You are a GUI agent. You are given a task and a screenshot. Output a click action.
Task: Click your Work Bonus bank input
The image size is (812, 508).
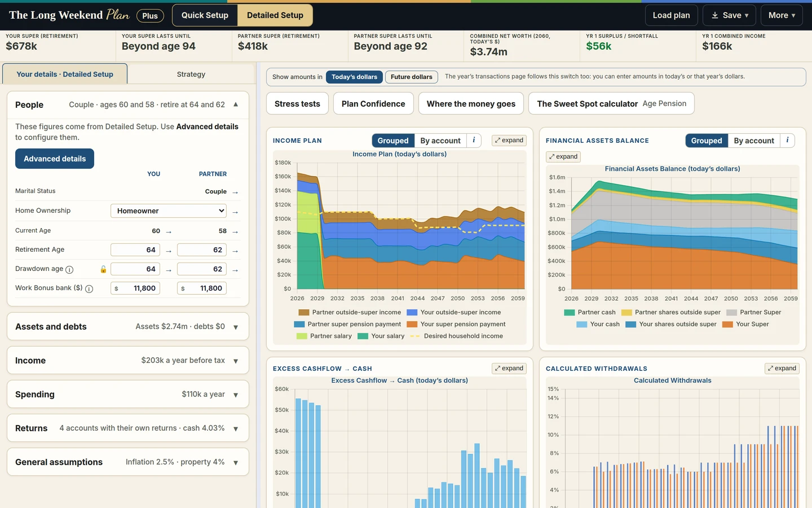tap(135, 288)
